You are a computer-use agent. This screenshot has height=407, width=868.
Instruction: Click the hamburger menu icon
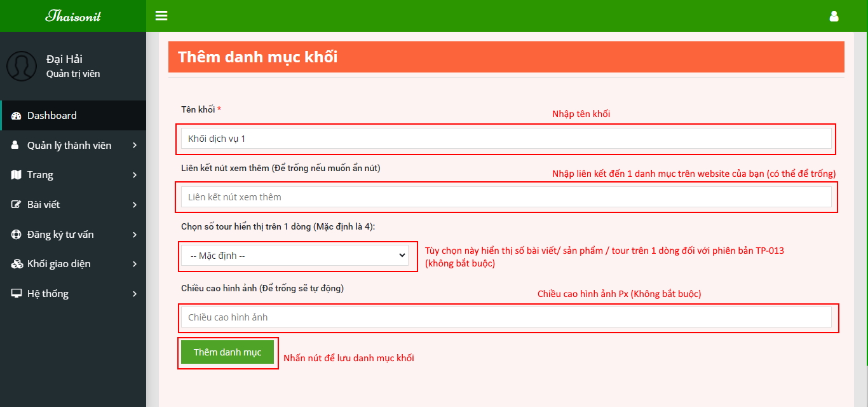click(161, 16)
